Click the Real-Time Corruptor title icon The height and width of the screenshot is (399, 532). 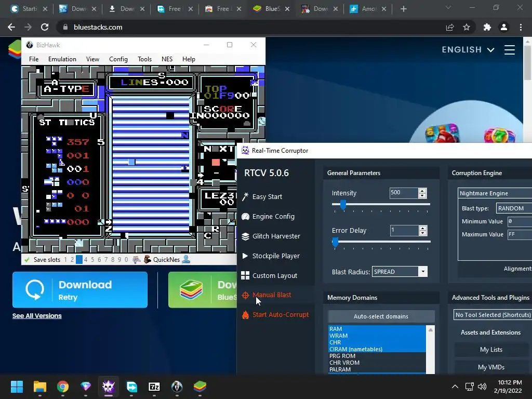pos(245,150)
